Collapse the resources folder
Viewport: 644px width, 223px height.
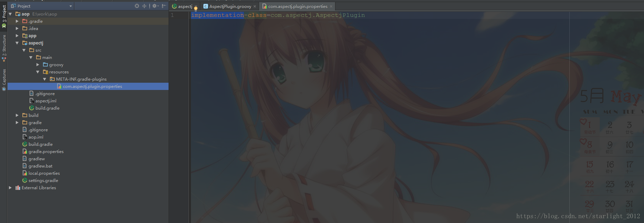pyautogui.click(x=38, y=72)
